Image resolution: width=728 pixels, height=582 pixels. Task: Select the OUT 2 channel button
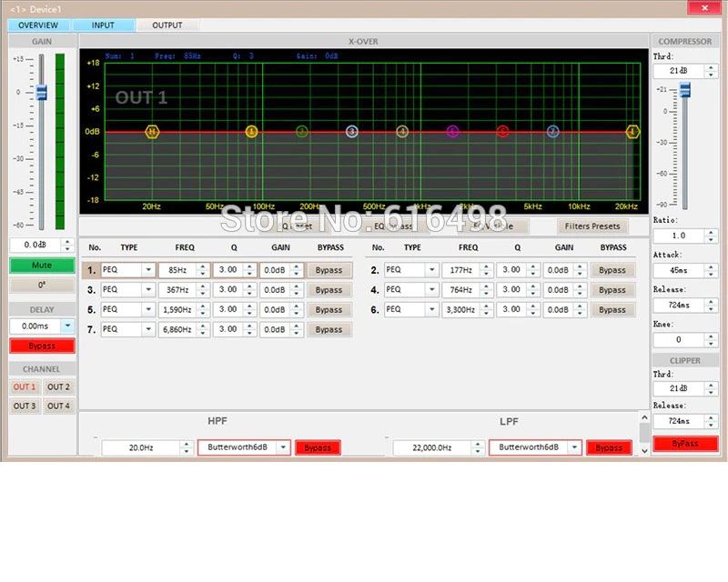click(x=58, y=387)
